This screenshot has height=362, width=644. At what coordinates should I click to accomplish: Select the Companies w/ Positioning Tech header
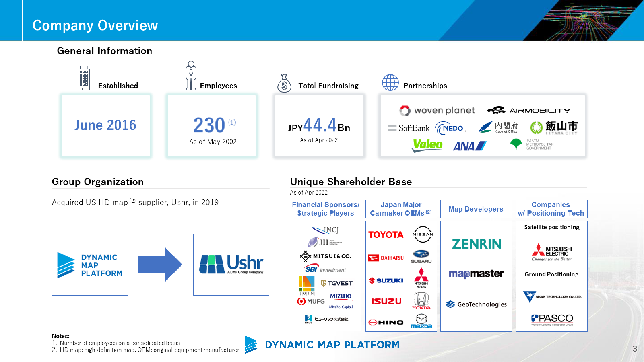click(551, 209)
